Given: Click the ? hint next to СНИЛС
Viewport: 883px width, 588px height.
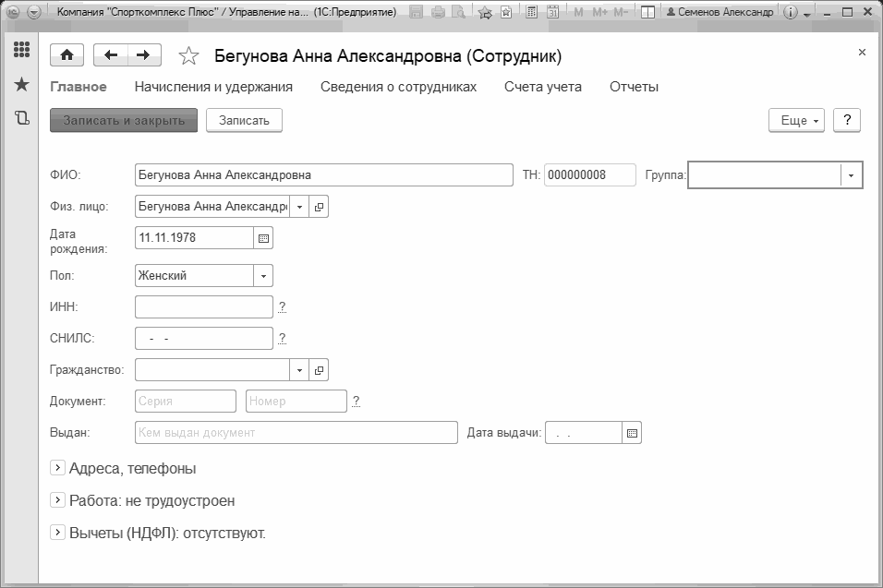Looking at the screenshot, I should [282, 339].
